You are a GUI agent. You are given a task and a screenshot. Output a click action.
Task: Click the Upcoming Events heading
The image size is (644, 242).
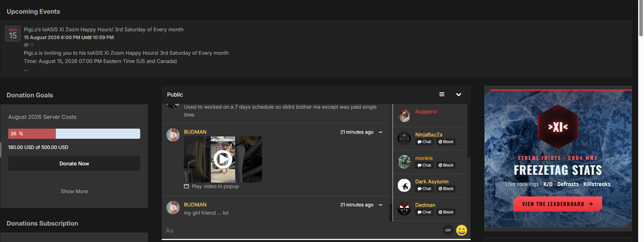33,12
